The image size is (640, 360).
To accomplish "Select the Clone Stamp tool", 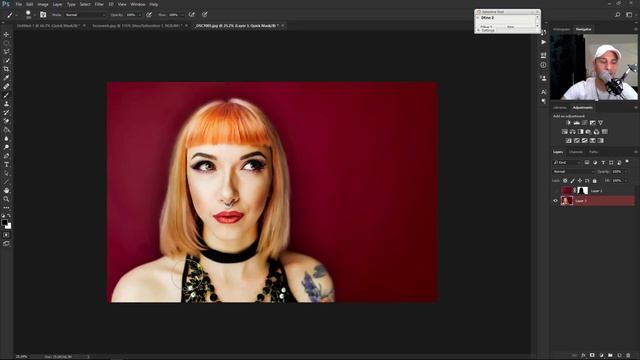I will pos(6,104).
